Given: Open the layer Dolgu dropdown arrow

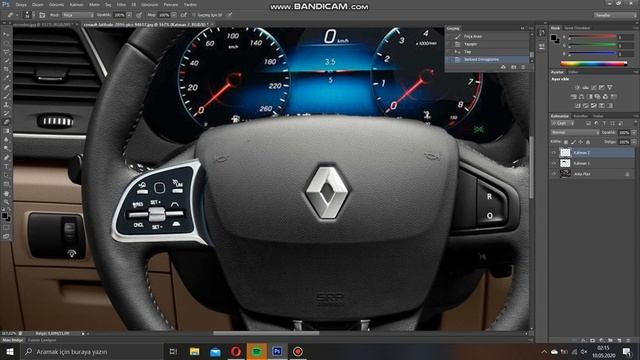Looking at the screenshot, I should [x=633, y=142].
